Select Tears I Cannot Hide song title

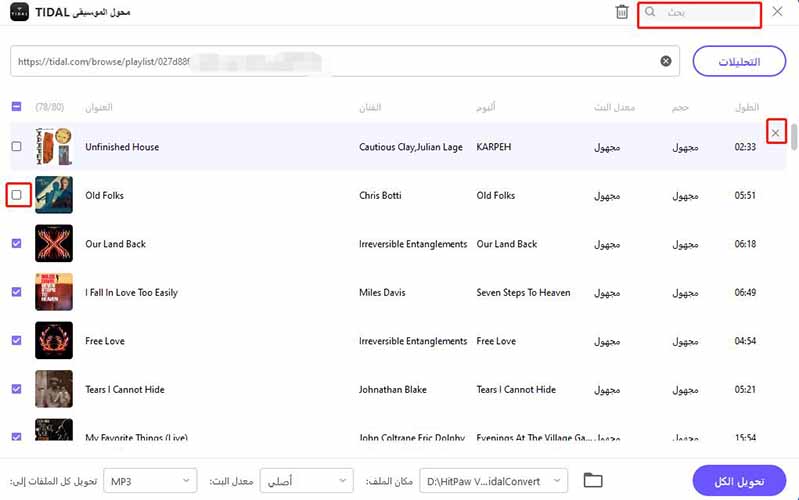coord(125,389)
